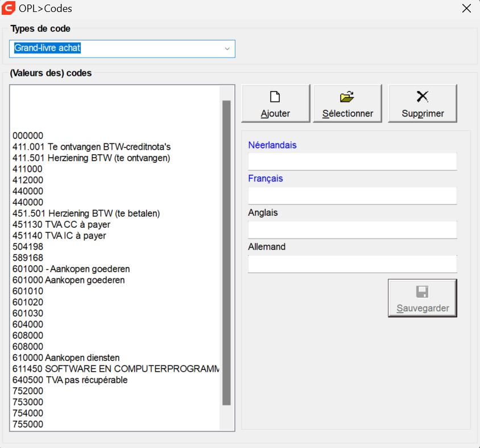Click the Néerlandais input field
Image resolution: width=480 pixels, height=448 pixels.
point(353,162)
